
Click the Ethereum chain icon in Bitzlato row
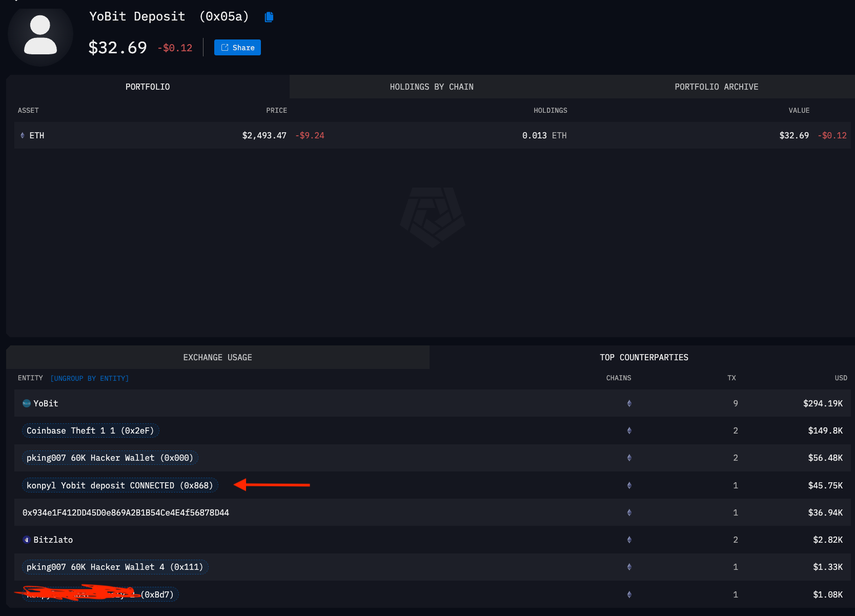coord(629,540)
